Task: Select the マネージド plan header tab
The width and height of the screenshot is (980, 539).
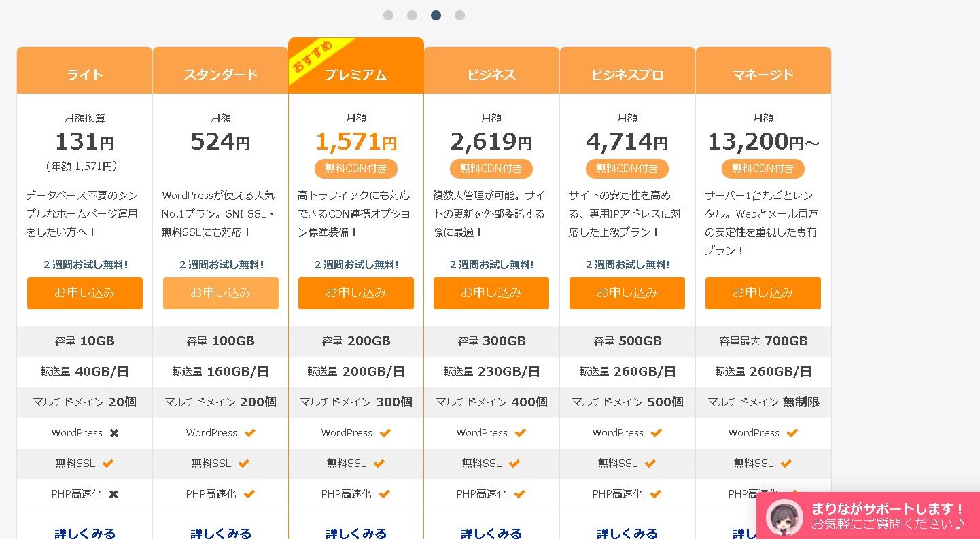Action: click(763, 74)
